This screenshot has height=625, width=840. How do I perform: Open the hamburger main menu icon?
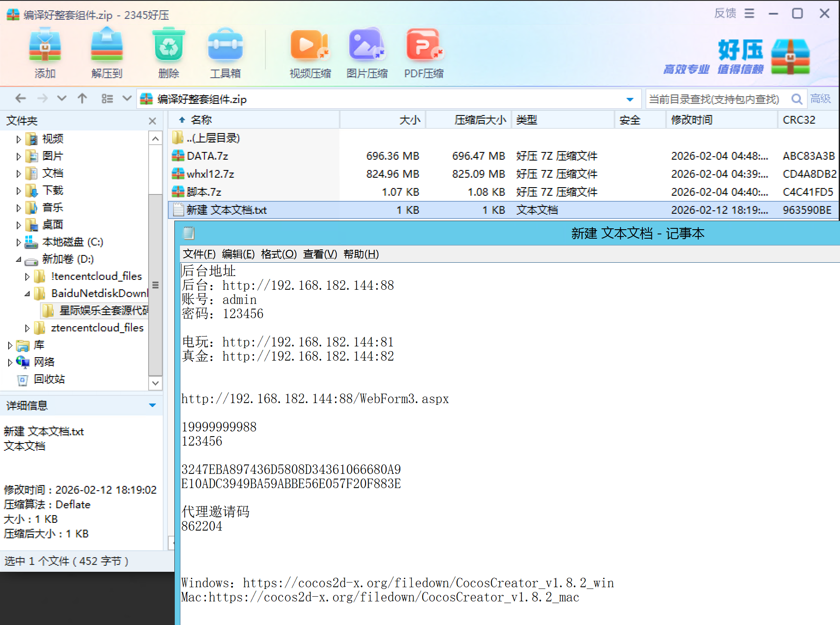click(749, 13)
